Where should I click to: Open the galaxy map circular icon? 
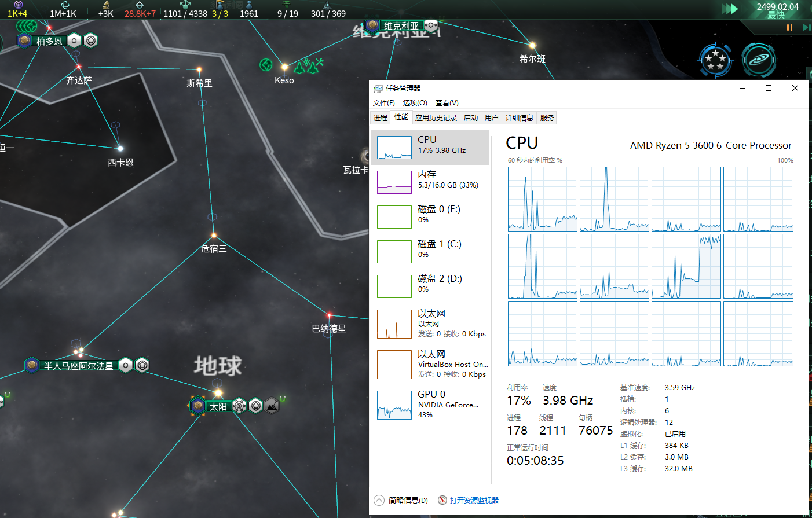pyautogui.click(x=759, y=60)
